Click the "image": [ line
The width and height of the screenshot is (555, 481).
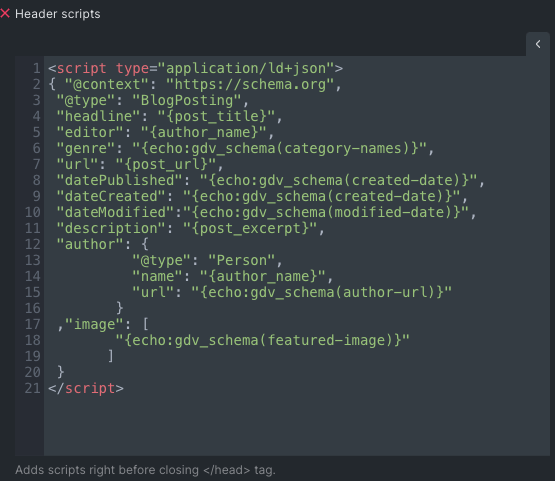click(x=103, y=324)
